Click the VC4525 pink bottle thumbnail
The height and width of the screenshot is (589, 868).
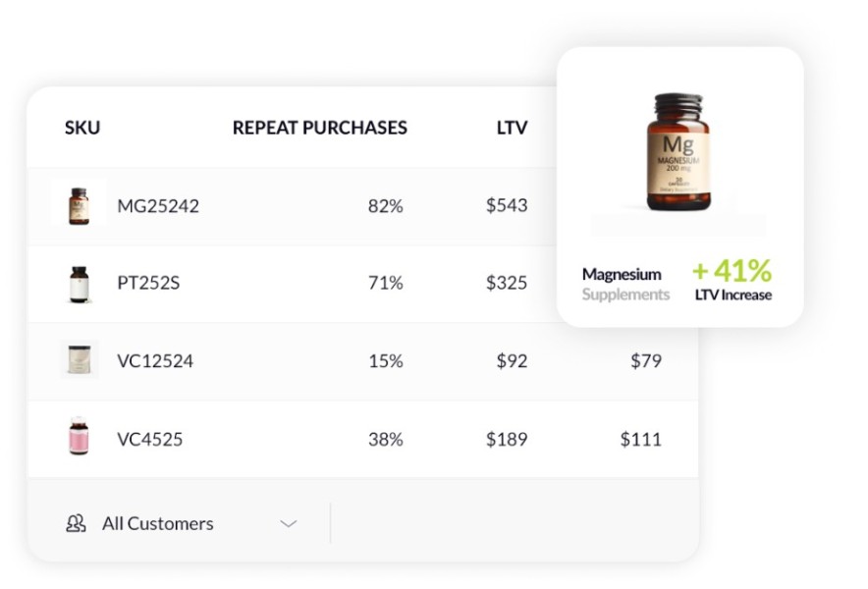pyautogui.click(x=79, y=436)
